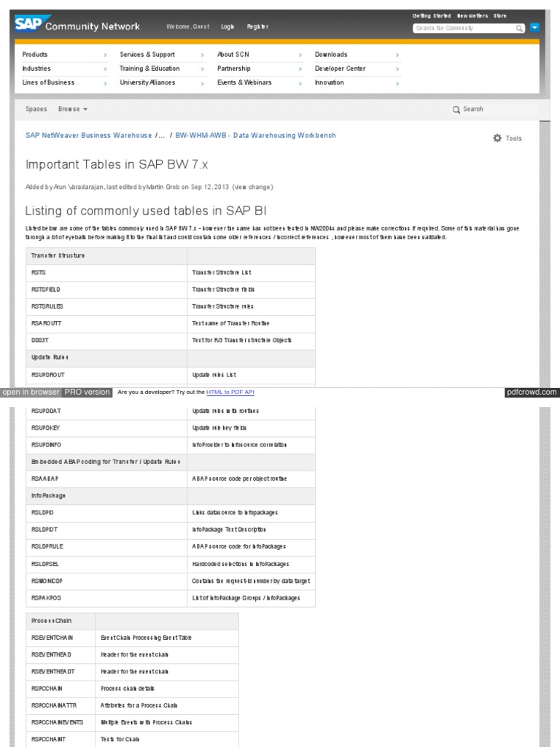Image resolution: width=560 pixels, height=747 pixels.
Task: Open the Spaces menu
Action: click(36, 109)
